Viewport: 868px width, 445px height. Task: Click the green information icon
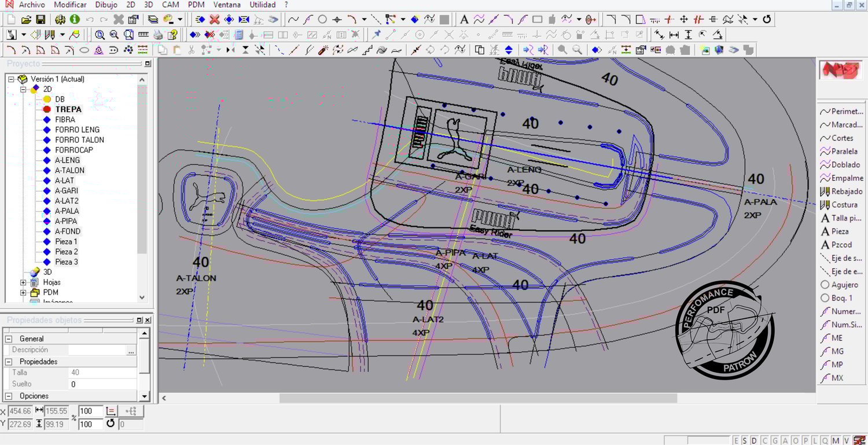point(75,19)
